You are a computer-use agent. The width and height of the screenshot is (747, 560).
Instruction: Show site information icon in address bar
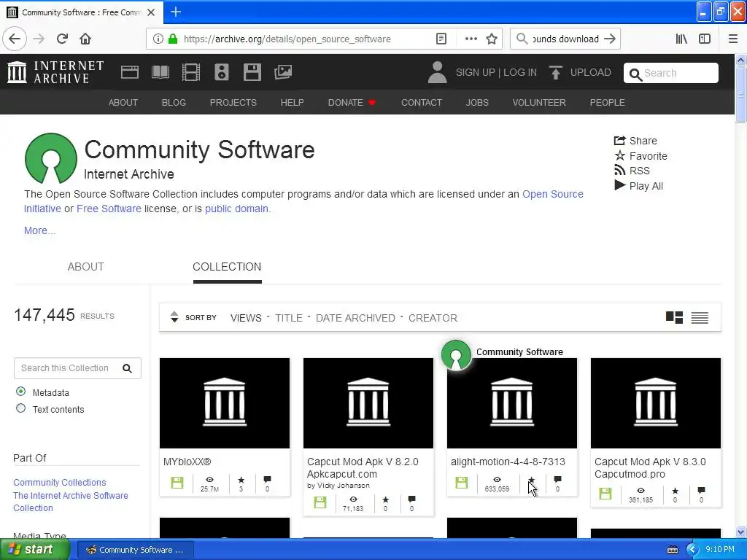tap(158, 39)
